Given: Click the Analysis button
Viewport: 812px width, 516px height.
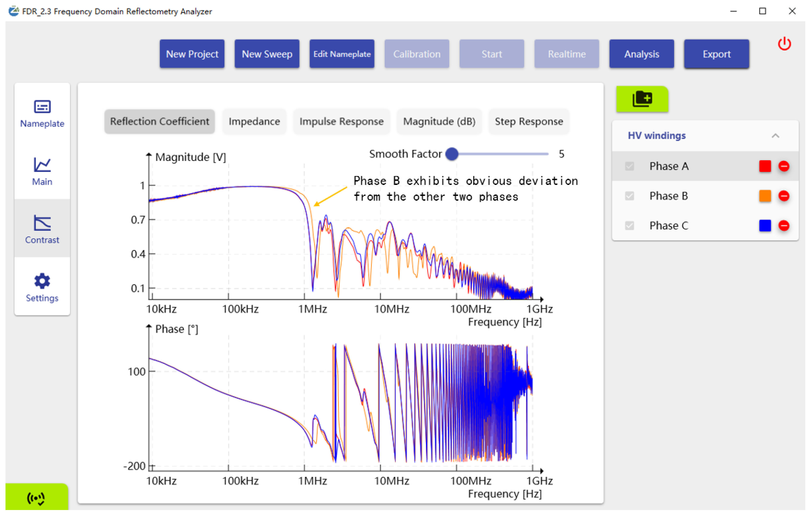Looking at the screenshot, I should coord(641,54).
